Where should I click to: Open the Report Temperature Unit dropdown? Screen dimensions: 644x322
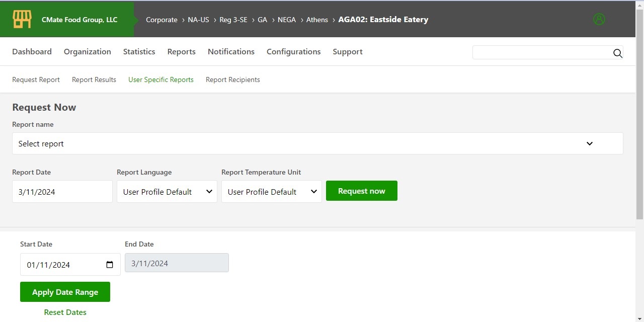coord(271,192)
